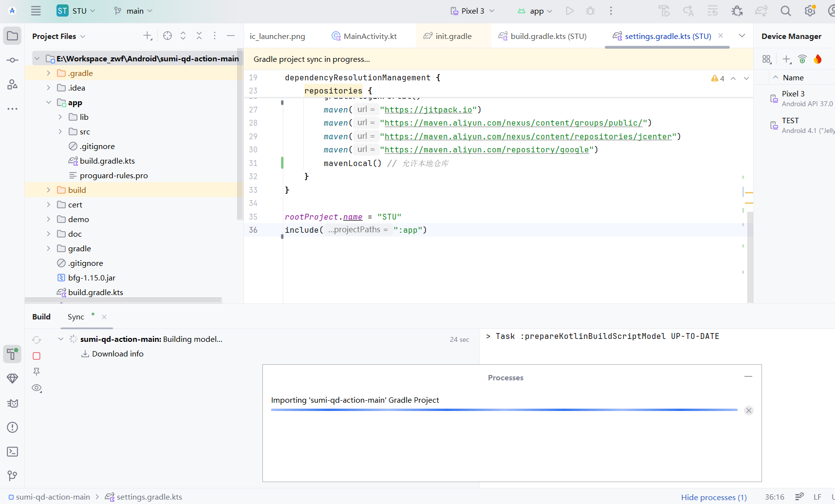Open app run configuration dropdown

pyautogui.click(x=535, y=11)
